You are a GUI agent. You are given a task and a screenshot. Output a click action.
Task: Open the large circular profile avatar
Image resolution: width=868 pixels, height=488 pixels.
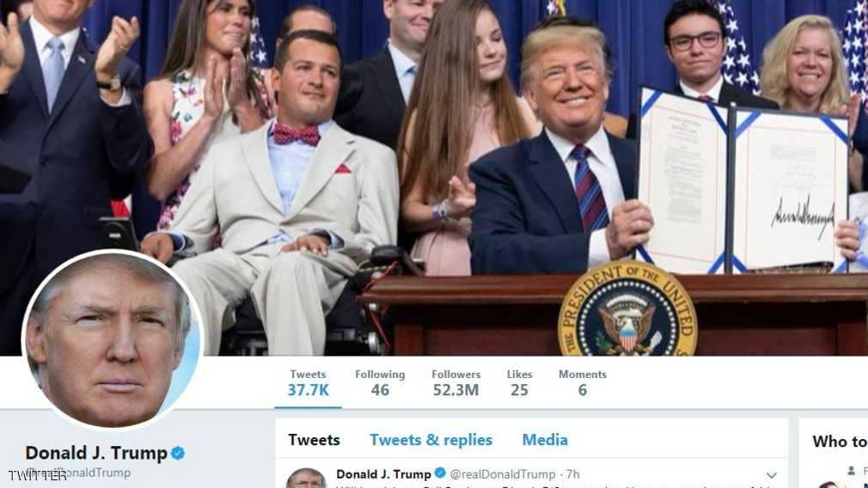113,339
